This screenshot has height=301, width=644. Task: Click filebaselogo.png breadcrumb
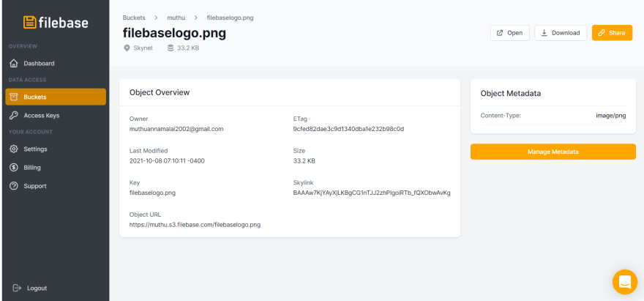coord(230,18)
